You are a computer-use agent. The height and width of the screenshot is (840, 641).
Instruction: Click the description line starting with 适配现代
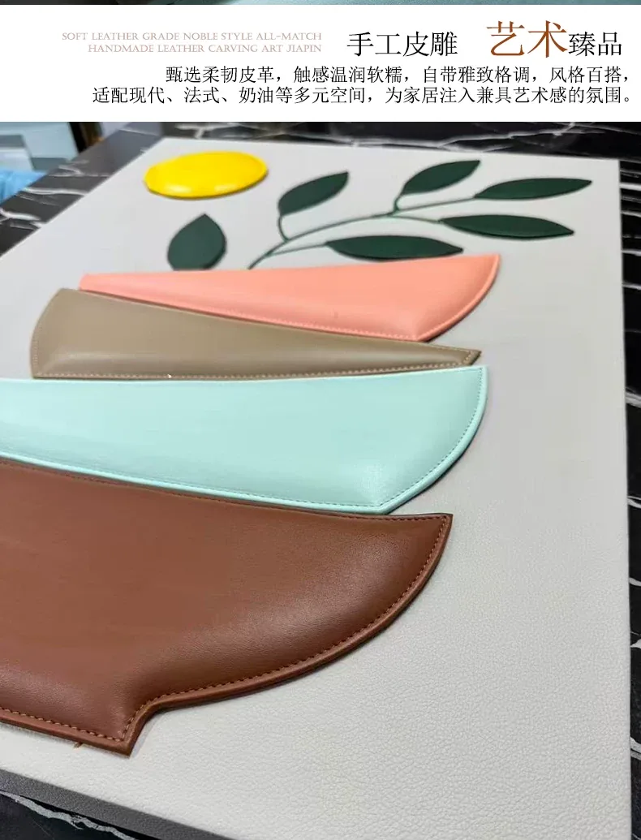click(363, 95)
